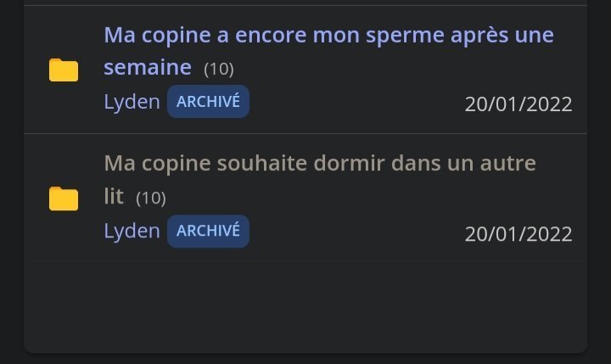Click the divider line between the two topics
Viewport: 611px width, 364px height.
point(305,134)
